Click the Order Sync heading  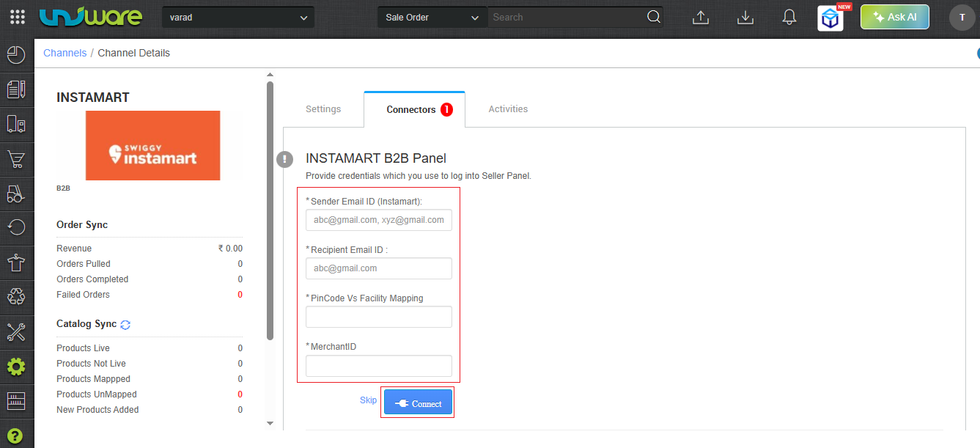(x=82, y=224)
